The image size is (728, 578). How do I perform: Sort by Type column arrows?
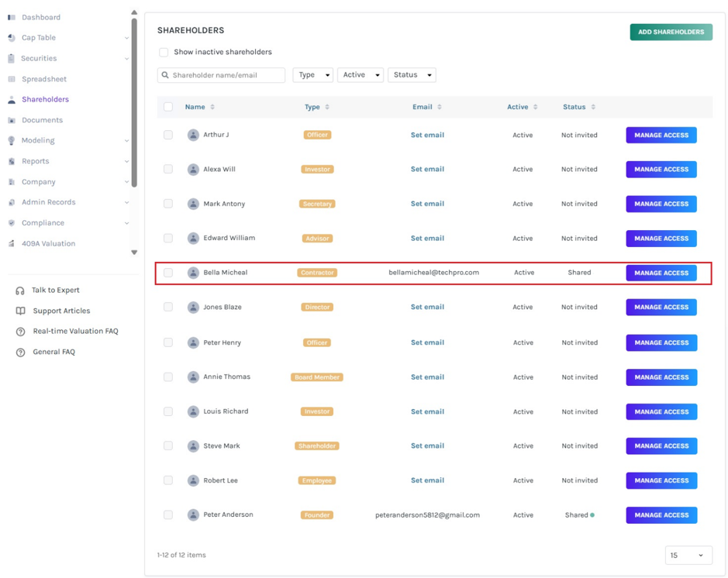pyautogui.click(x=327, y=107)
